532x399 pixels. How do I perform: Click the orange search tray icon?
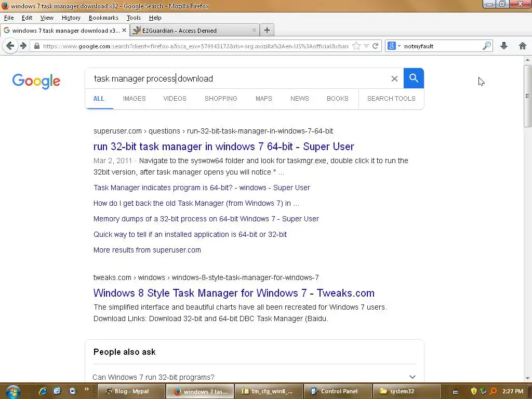(x=494, y=391)
